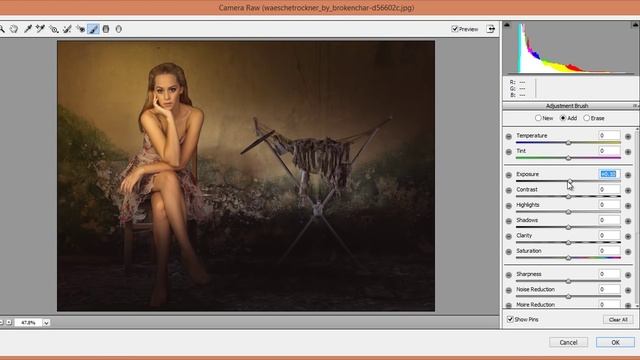Click the Shadows value input field
This screenshot has width=640, height=360.
coord(609,220)
